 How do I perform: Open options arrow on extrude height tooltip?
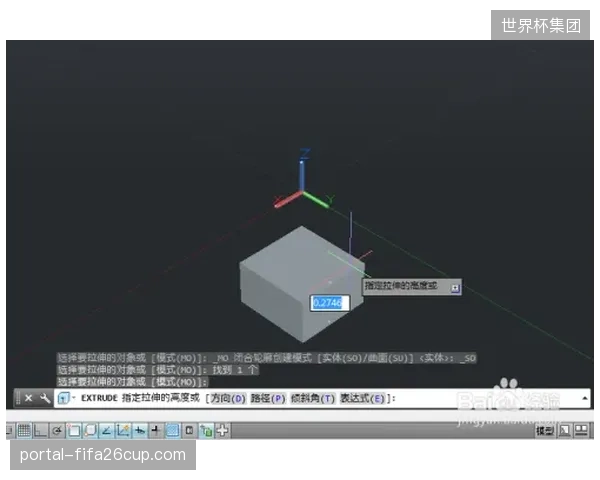click(455, 288)
